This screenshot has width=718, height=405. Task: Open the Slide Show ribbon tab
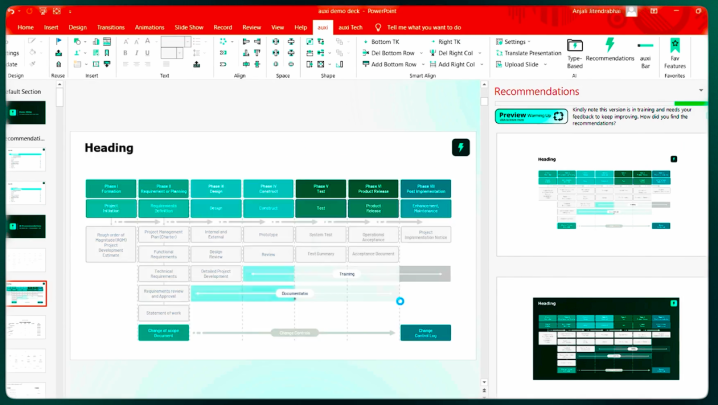[x=186, y=27]
